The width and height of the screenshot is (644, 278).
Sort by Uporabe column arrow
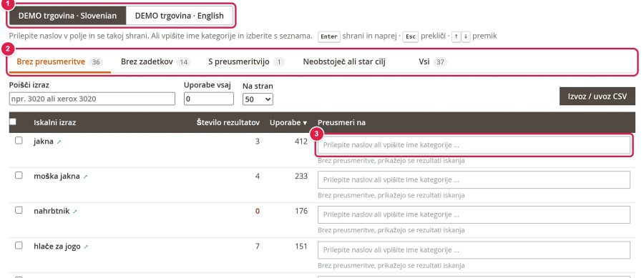coord(305,123)
